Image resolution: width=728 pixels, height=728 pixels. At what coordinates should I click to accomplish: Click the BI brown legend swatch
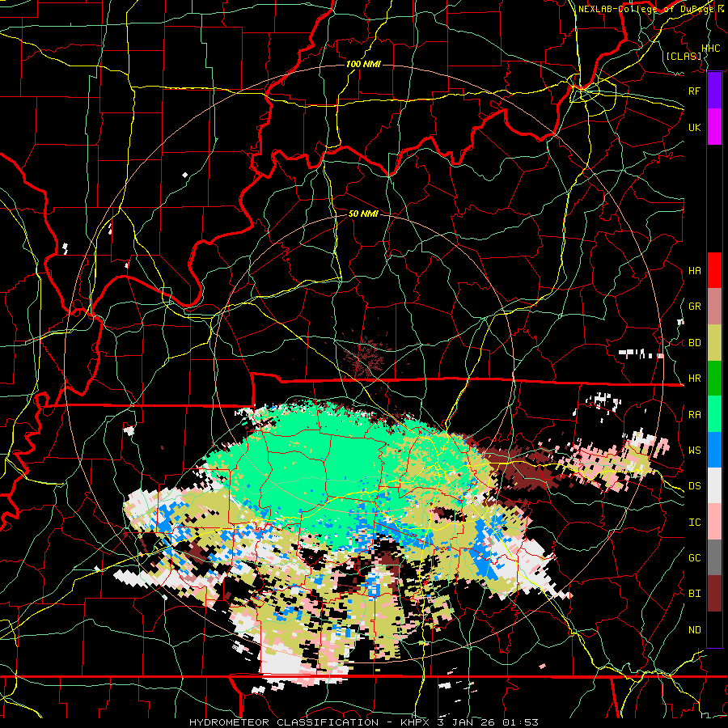pyautogui.click(x=714, y=594)
